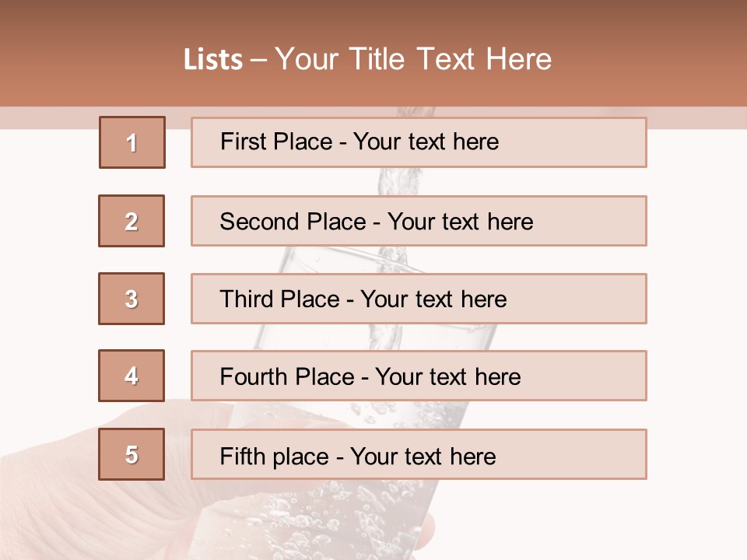The image size is (747, 560).
Task: Click the bubbly water glass bottom
Action: [x=350, y=521]
